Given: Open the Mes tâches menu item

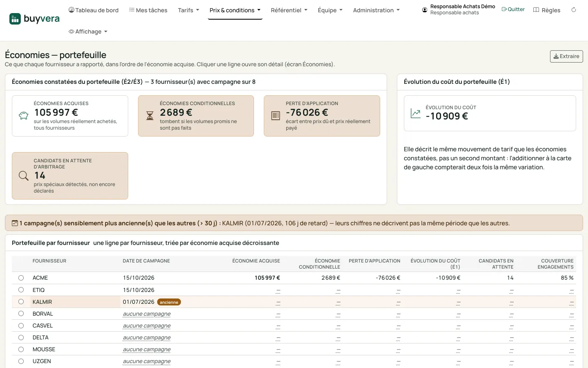Looking at the screenshot, I should [x=148, y=10].
